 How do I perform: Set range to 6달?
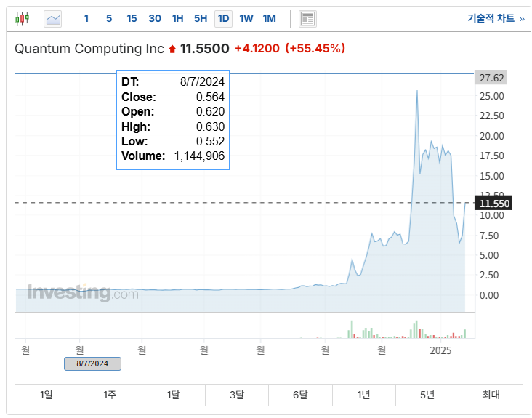coord(300,395)
